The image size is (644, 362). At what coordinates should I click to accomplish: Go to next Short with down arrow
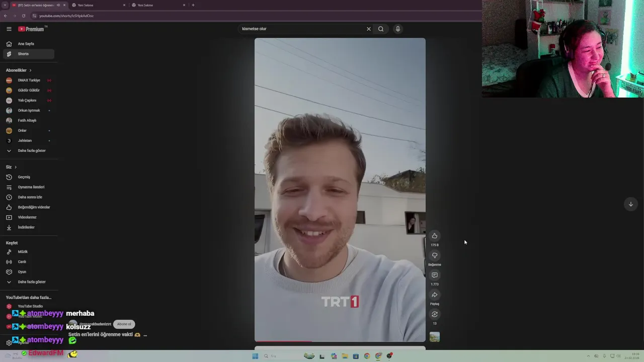pyautogui.click(x=630, y=204)
